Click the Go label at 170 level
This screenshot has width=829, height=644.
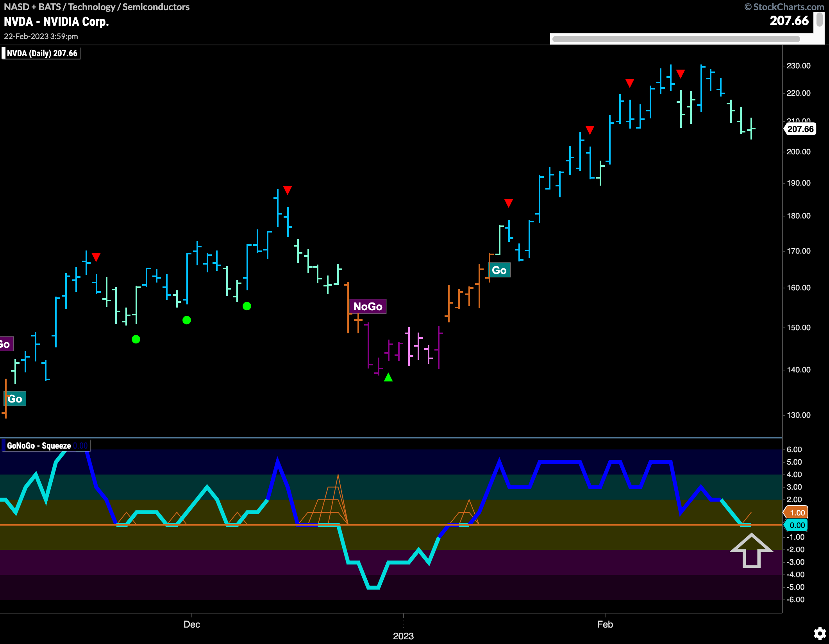click(x=499, y=270)
